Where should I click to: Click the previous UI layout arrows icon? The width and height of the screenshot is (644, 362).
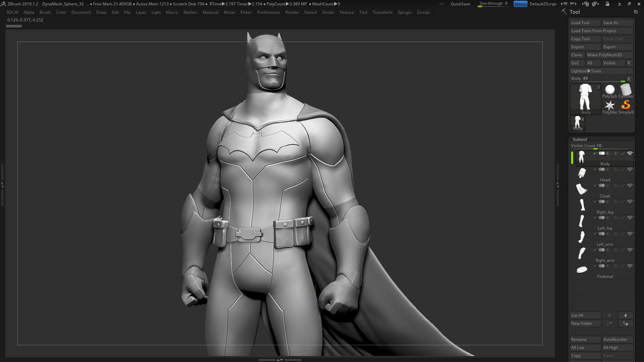tap(564, 4)
